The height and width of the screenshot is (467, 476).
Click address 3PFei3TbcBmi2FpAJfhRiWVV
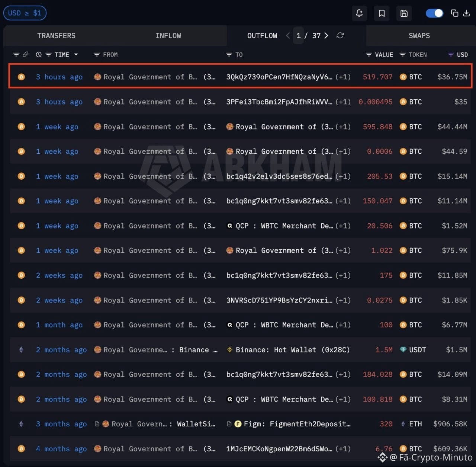click(x=279, y=102)
